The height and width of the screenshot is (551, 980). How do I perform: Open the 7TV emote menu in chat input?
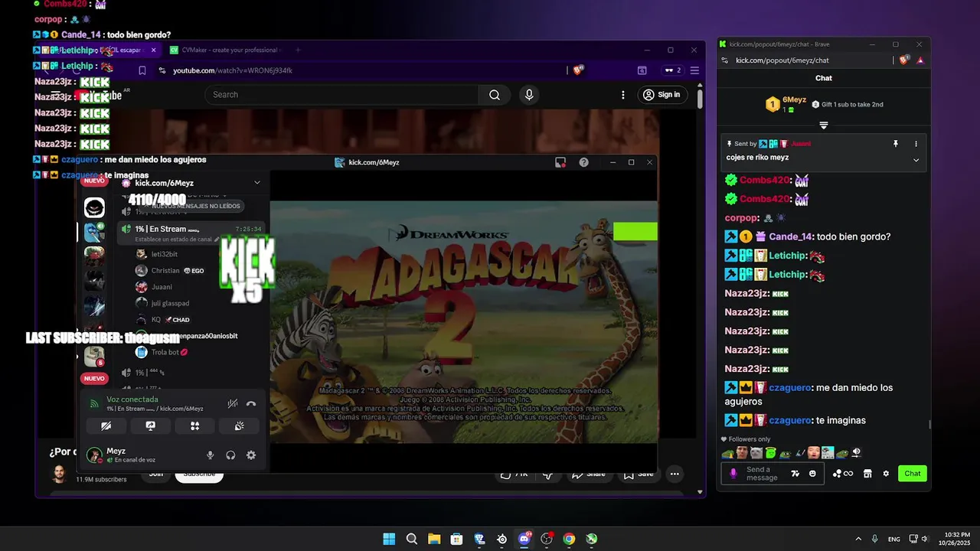[x=795, y=474]
